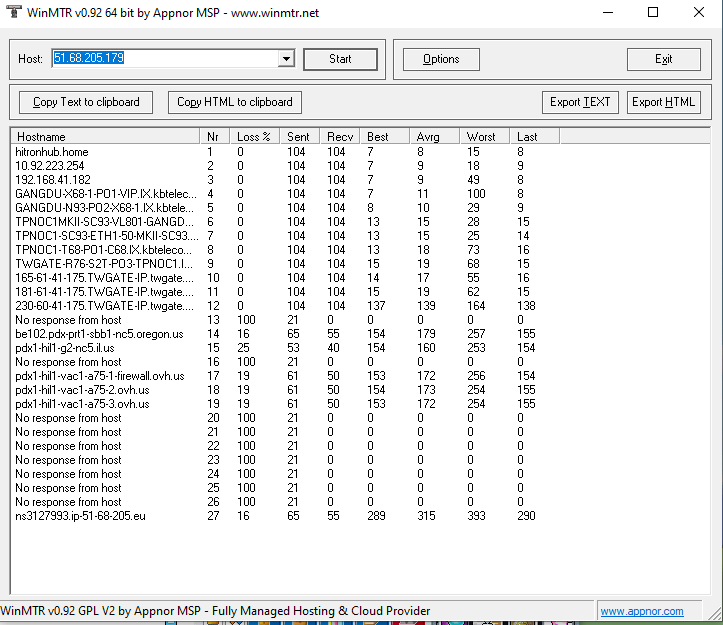This screenshot has height=625, width=723.
Task: Select the hitronhub.home row
Action: 52,152
